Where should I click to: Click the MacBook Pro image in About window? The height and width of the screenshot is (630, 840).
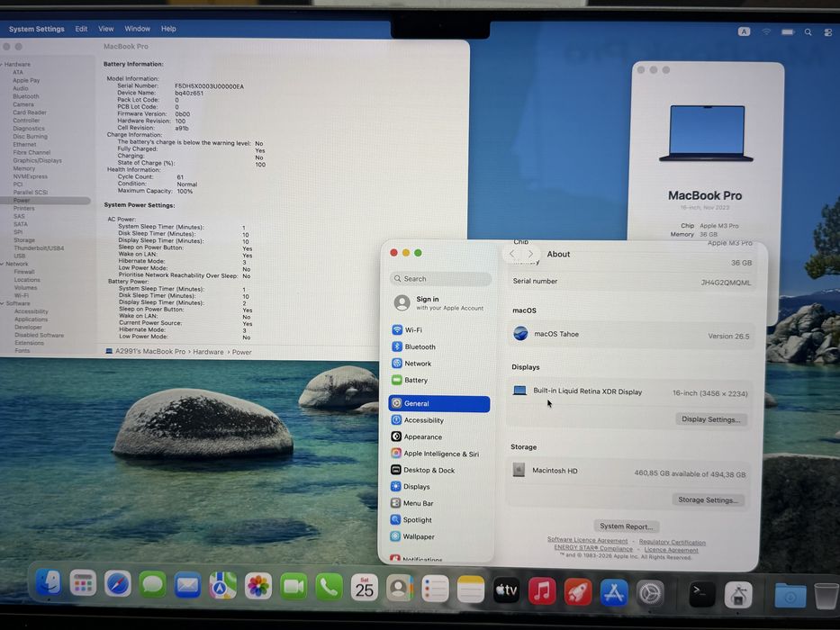coord(706,134)
